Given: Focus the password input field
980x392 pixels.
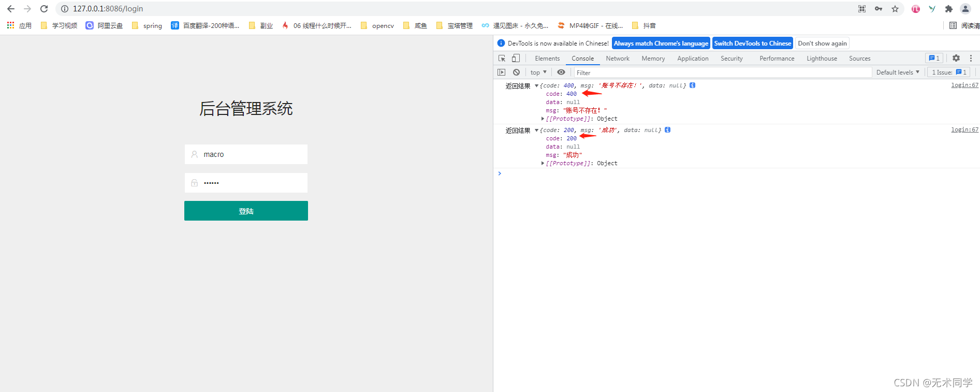Looking at the screenshot, I should point(246,183).
